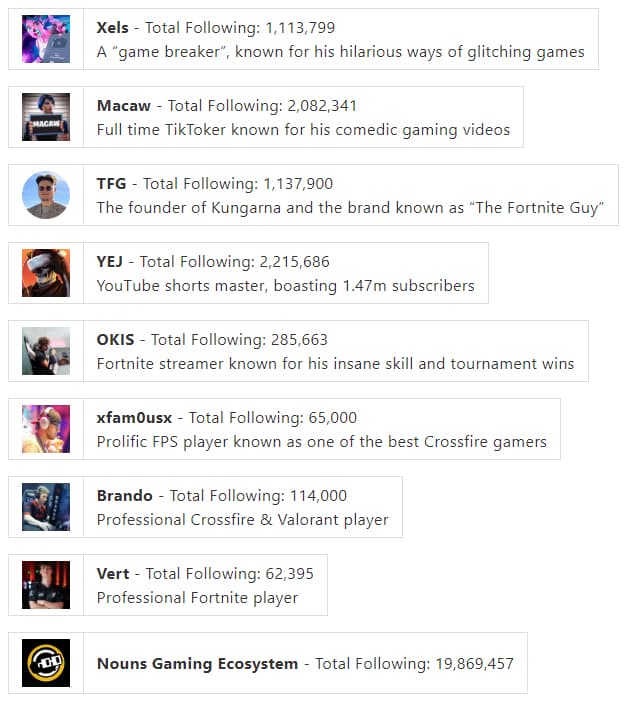The height and width of the screenshot is (701, 637).
Task: Click the Vert name link
Action: 113,574
